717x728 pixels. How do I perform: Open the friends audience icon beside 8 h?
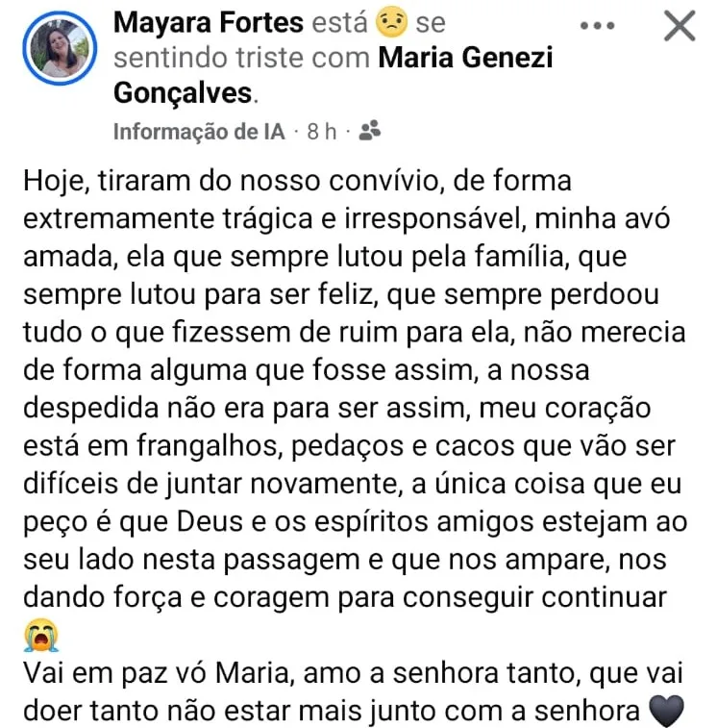(x=370, y=131)
